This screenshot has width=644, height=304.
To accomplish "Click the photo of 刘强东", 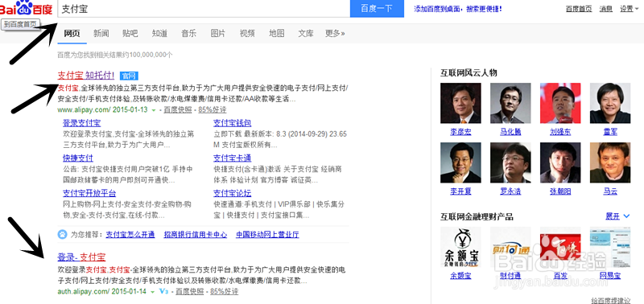I will 560,103.
